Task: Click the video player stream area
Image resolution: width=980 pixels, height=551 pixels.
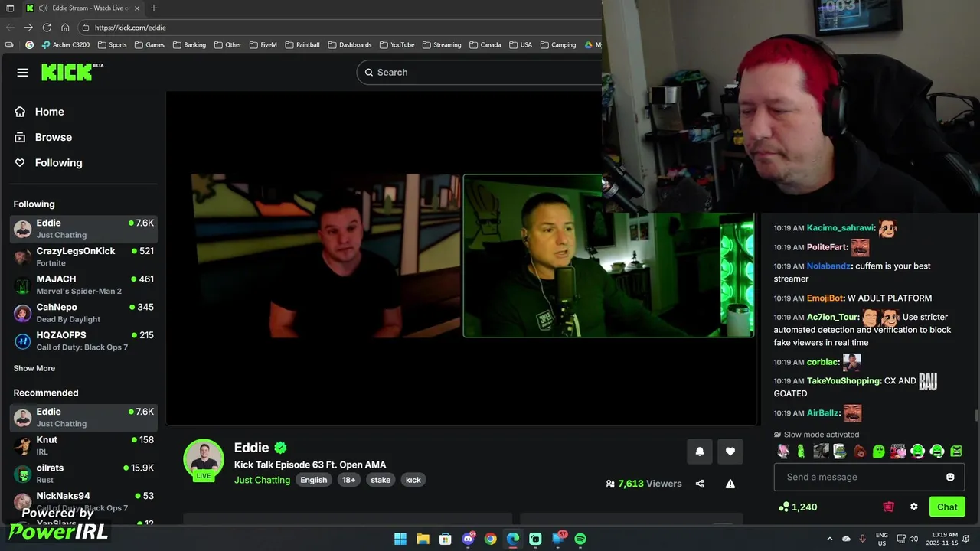Action: point(462,257)
